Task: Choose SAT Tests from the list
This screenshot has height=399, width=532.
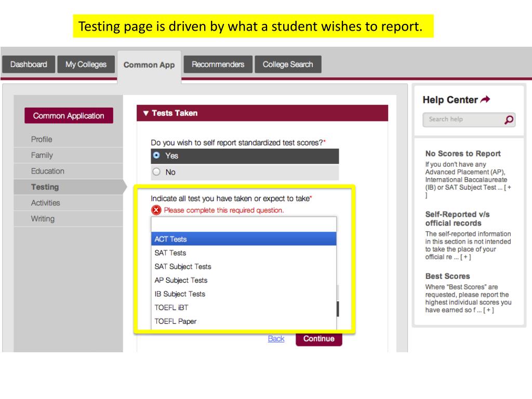Action: coord(244,253)
